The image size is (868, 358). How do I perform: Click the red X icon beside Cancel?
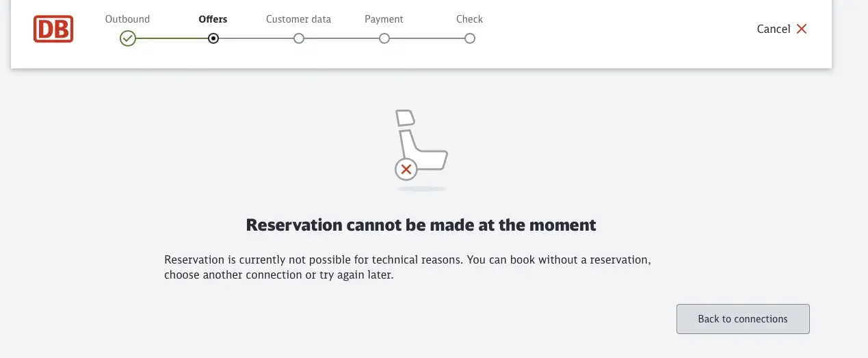coord(802,29)
